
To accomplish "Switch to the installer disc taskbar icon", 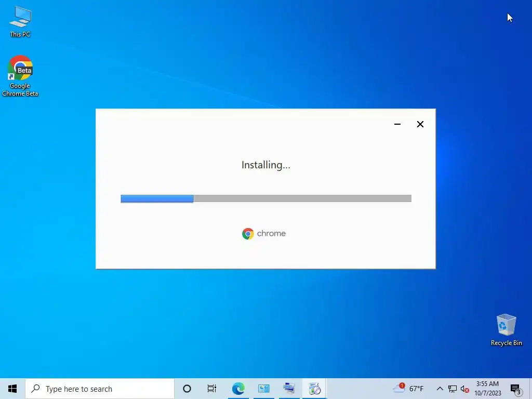I will pos(314,389).
